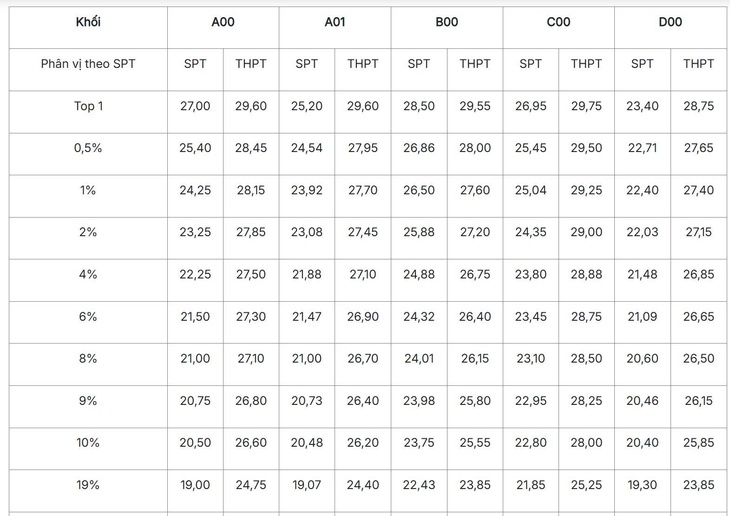This screenshot has height=516, width=730.
Task: Click the 24,01 cell in 8% row
Action: (419, 364)
